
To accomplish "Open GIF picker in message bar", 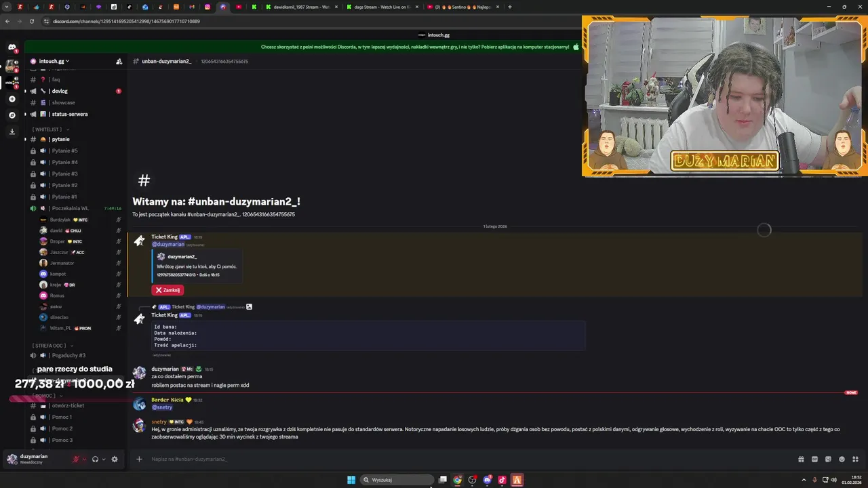I will 814,459.
